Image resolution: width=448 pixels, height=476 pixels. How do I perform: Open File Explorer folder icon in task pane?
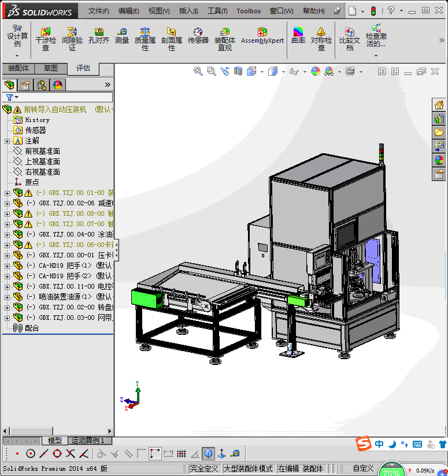pyautogui.click(x=439, y=132)
